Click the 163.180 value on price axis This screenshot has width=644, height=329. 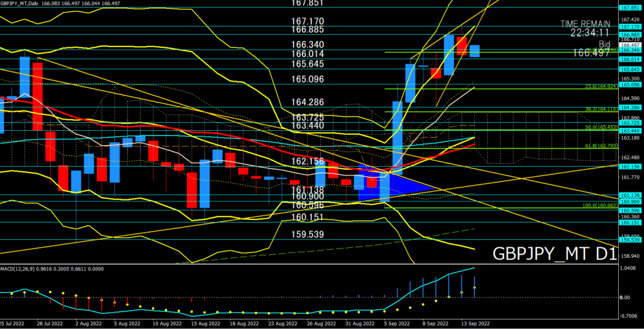(629, 138)
